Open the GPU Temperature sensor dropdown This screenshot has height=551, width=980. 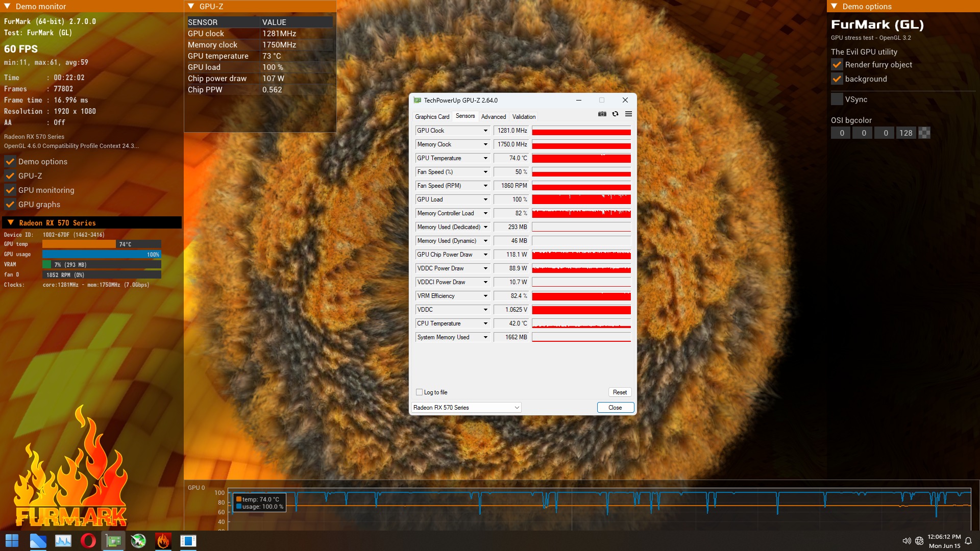coord(485,158)
